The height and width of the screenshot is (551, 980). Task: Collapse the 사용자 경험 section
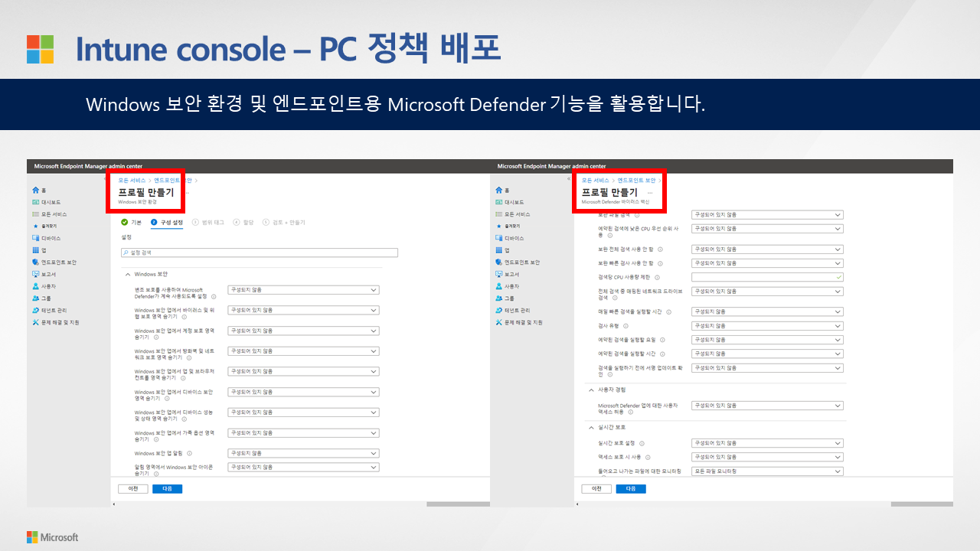590,390
